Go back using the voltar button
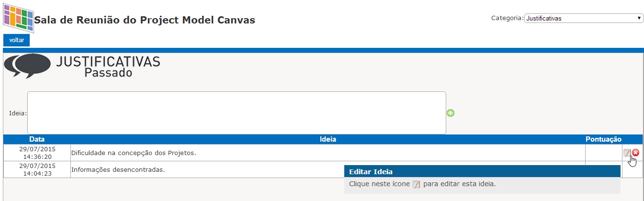The height and width of the screenshot is (201, 644). tap(17, 40)
